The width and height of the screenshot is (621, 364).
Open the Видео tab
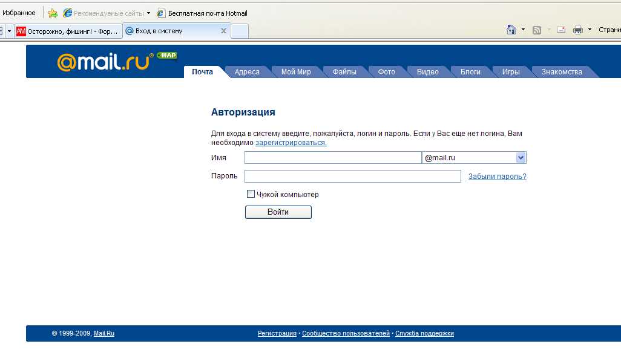(x=428, y=72)
